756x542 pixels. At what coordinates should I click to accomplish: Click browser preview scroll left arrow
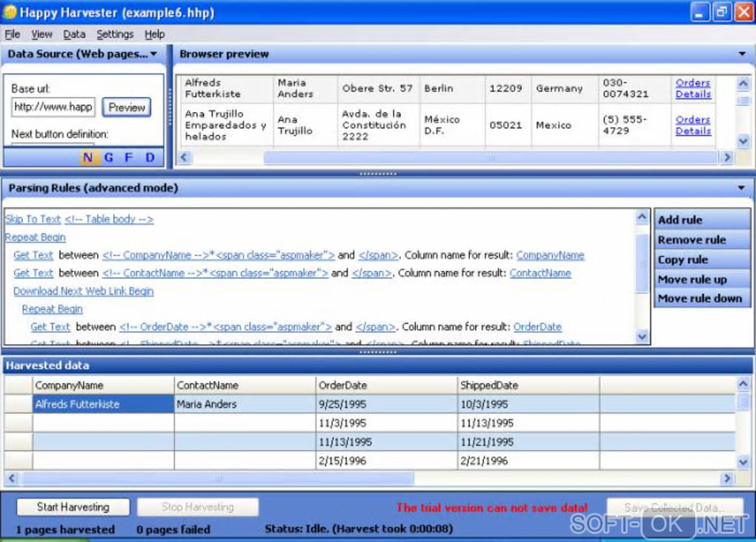point(184,157)
